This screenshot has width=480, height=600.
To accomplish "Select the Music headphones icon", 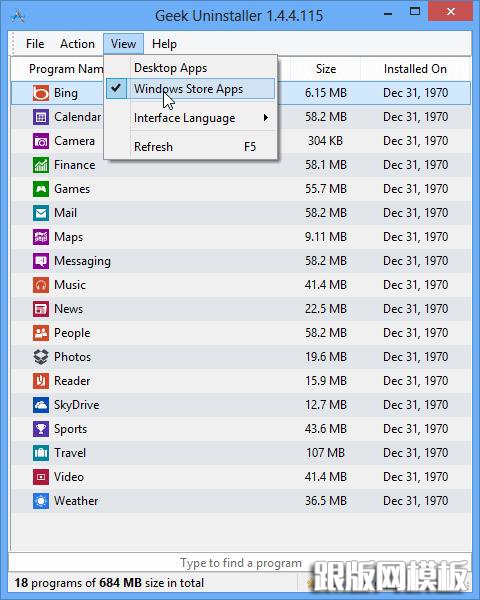I will coord(41,285).
